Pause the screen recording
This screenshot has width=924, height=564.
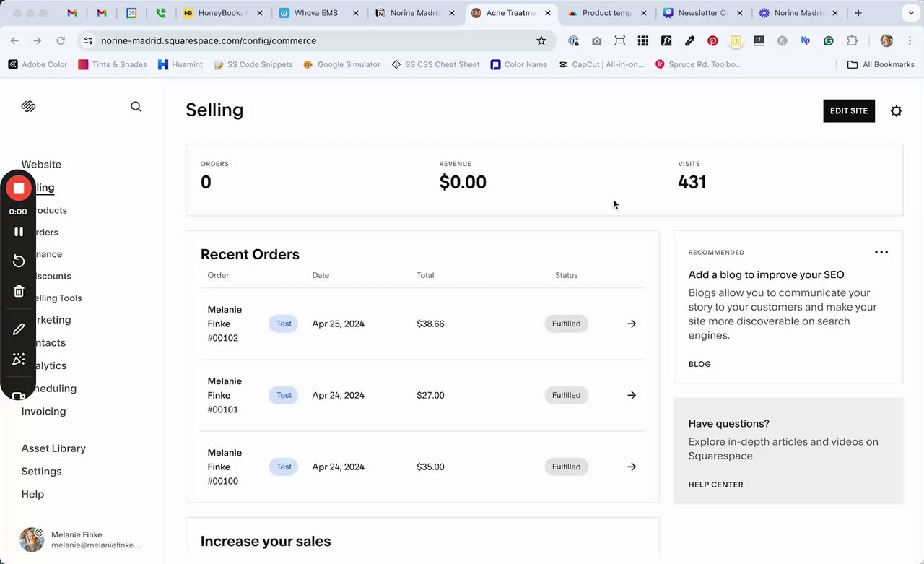19,232
